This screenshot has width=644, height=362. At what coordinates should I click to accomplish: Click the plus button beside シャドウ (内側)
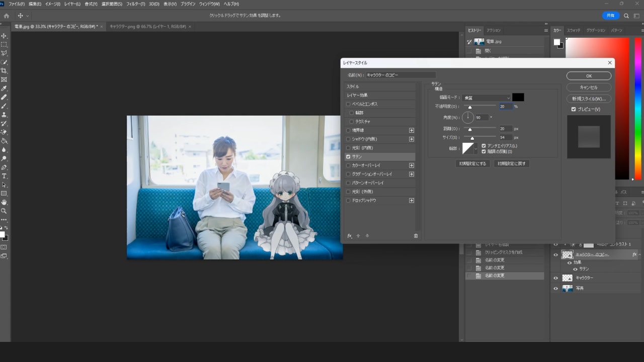412,139
